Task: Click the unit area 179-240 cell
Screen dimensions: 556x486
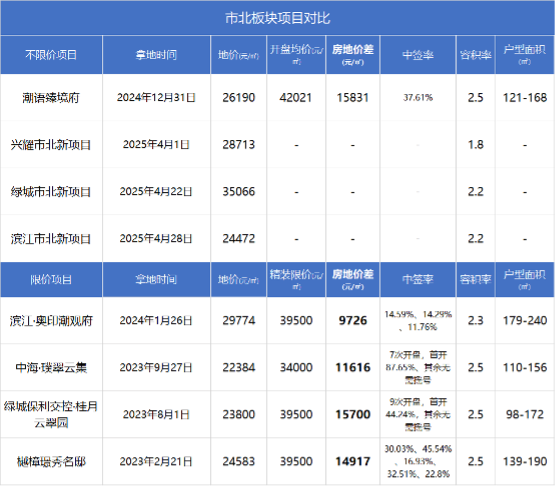Action: coord(525,320)
